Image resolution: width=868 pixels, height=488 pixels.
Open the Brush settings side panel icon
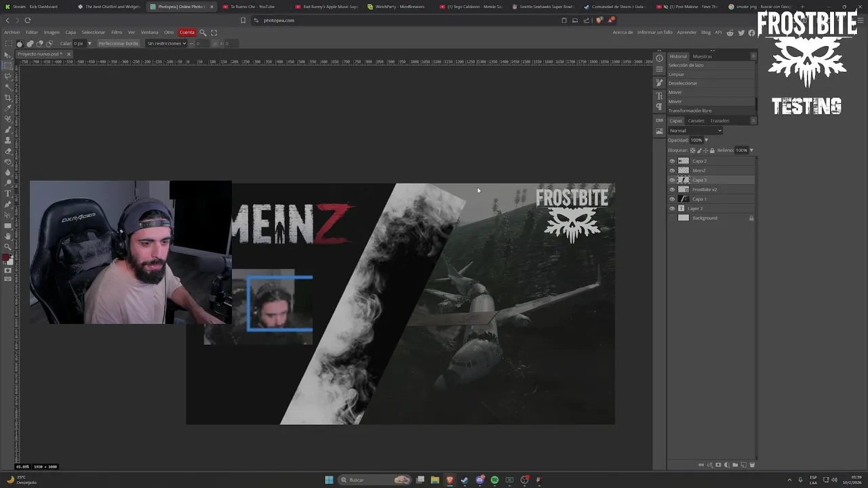[660, 83]
